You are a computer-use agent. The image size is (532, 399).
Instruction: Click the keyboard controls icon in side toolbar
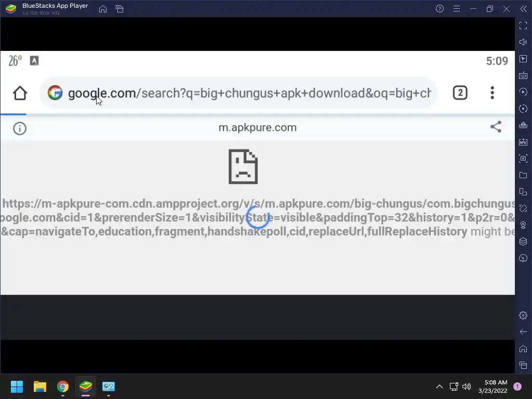pyautogui.click(x=523, y=75)
